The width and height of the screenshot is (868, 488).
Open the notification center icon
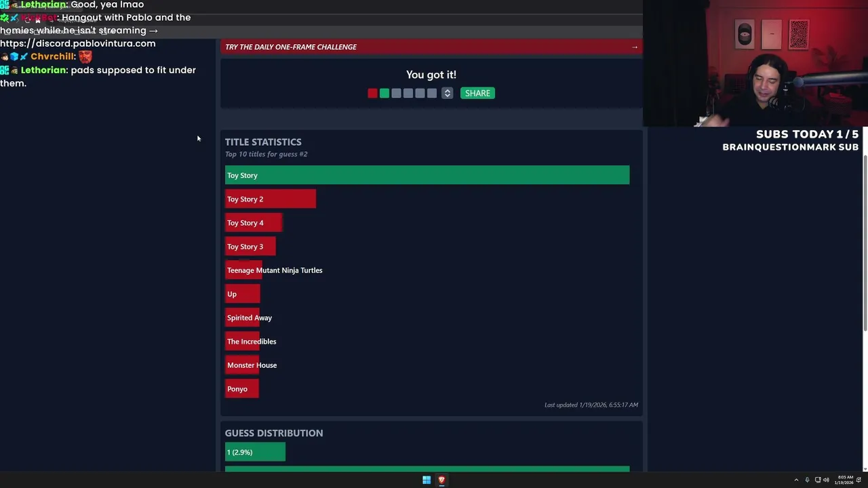coord(859,480)
